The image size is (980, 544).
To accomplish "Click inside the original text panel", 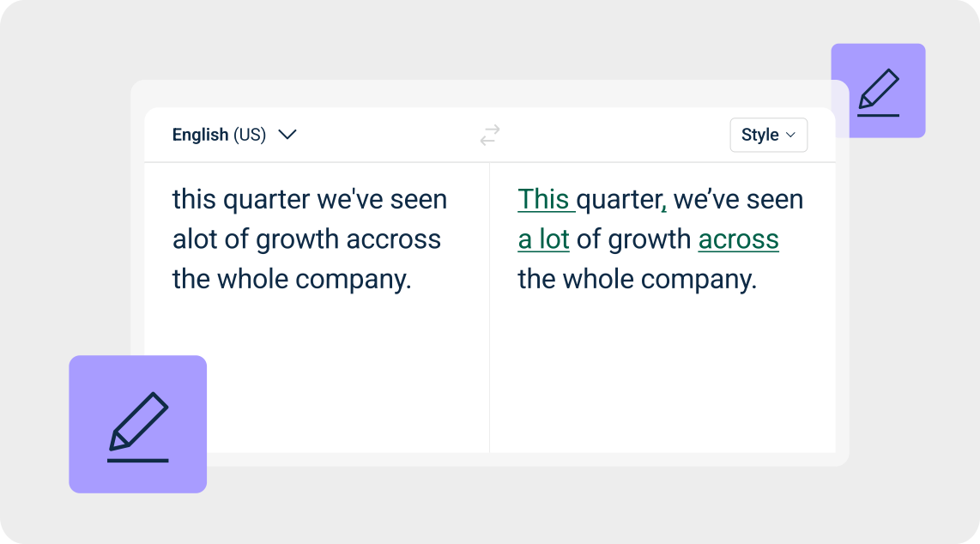I will point(309,239).
